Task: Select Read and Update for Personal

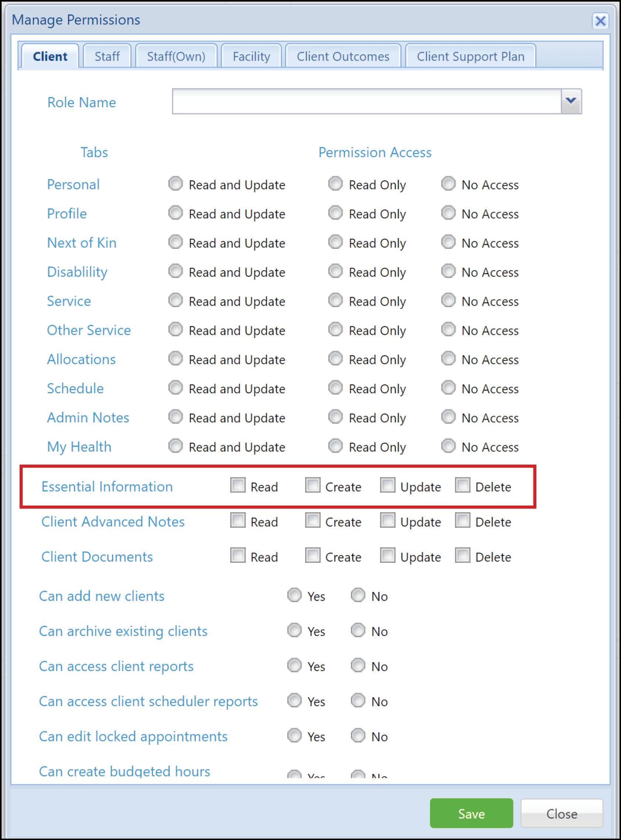Action: tap(175, 184)
